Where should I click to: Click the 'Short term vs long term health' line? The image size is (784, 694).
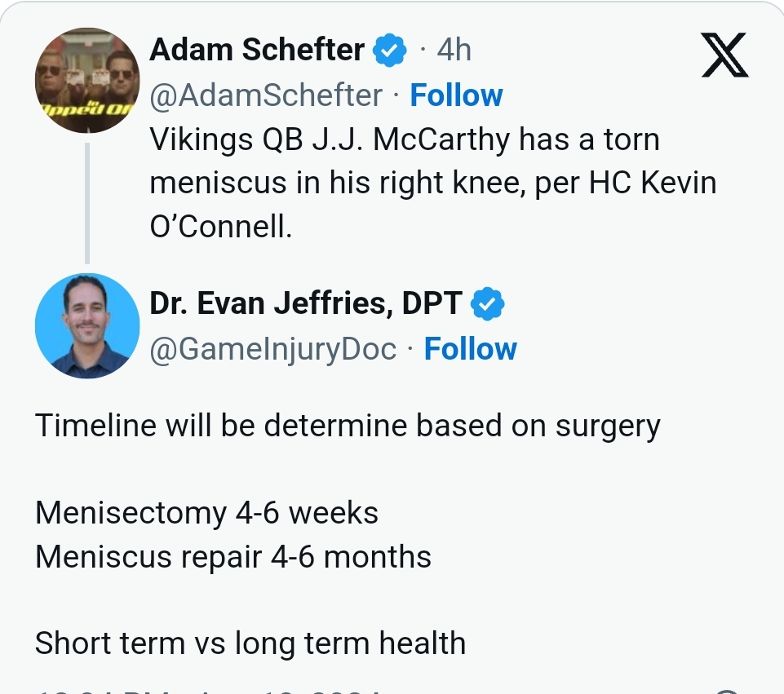(x=250, y=643)
